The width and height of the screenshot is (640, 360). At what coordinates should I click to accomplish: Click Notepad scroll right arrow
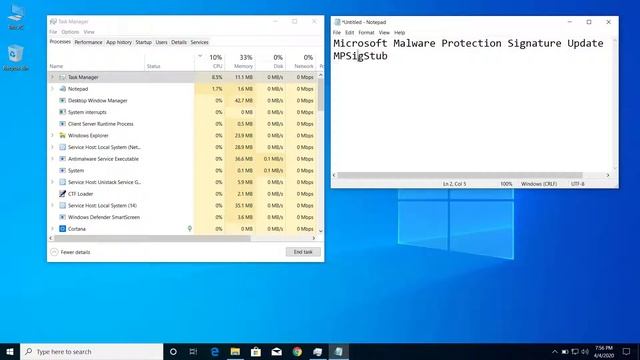pos(608,175)
